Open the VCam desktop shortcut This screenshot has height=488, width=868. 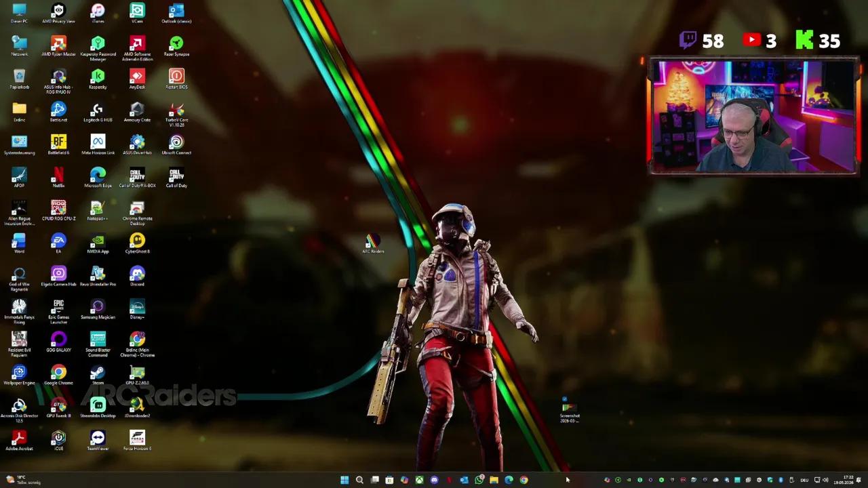[x=137, y=14]
